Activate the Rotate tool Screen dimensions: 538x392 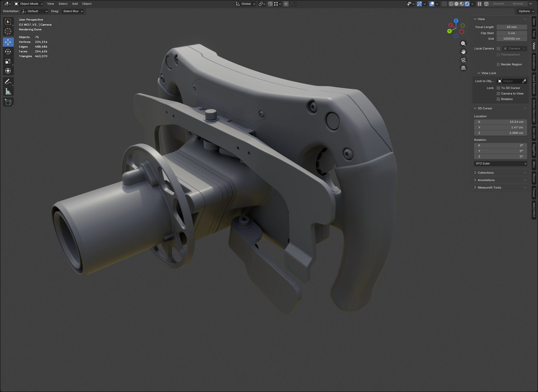tap(8, 52)
